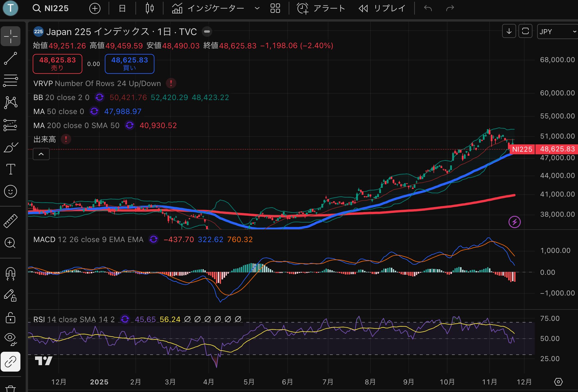Start bar リプレイ replay mode
Screen dimensions: 578x392
(382, 8)
